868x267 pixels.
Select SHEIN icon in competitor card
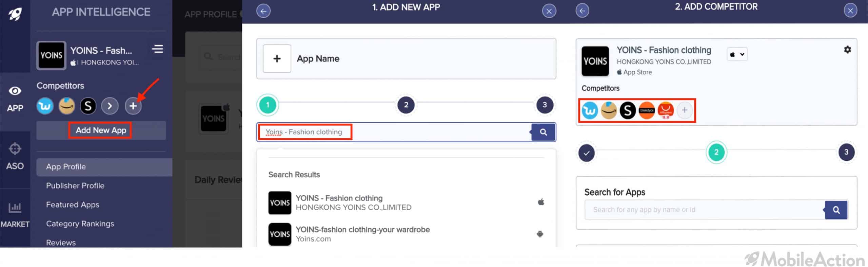[628, 110]
